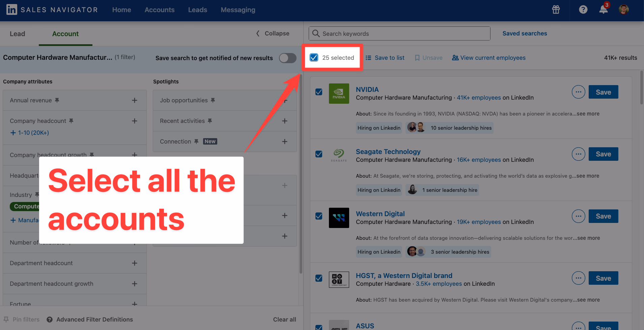Viewport: 644px width, 330px height.
Task: Expand the Annual revenue filter
Action: click(x=135, y=100)
